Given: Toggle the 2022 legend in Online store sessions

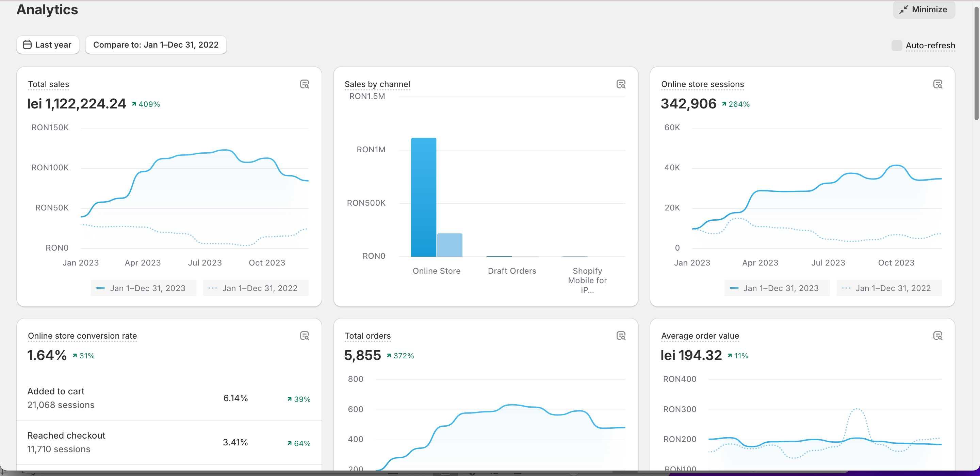Looking at the screenshot, I should coord(889,288).
